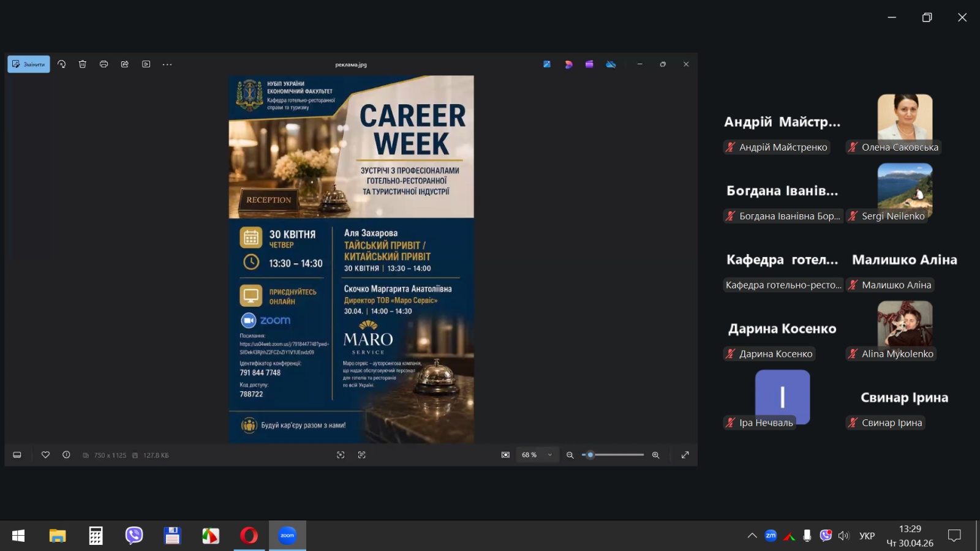Enter full screen with expand arrows icon
Screen dimensions: 980x551
685,455
